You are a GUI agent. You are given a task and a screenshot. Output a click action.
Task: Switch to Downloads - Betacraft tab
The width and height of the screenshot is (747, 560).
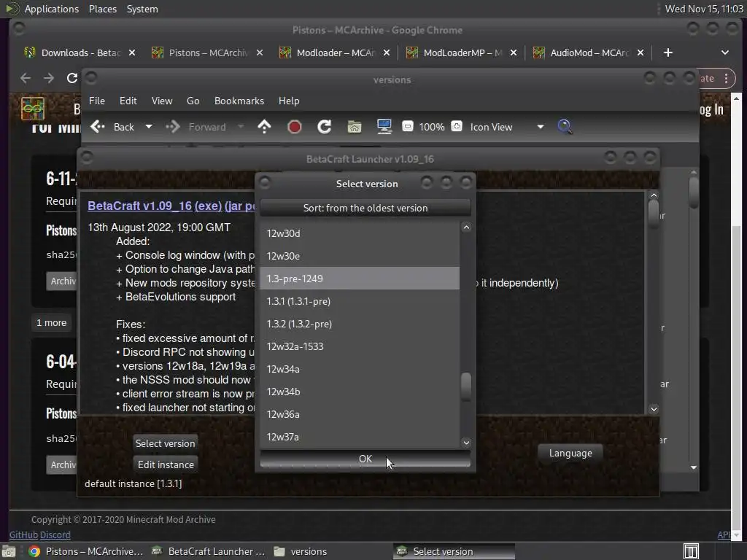81,52
